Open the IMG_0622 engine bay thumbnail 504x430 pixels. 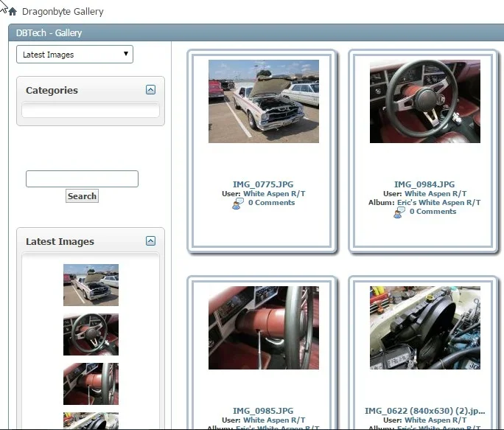425,327
